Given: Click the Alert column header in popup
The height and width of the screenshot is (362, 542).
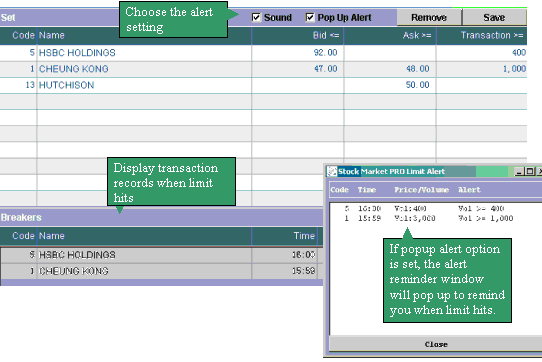Looking at the screenshot, I should (469, 190).
